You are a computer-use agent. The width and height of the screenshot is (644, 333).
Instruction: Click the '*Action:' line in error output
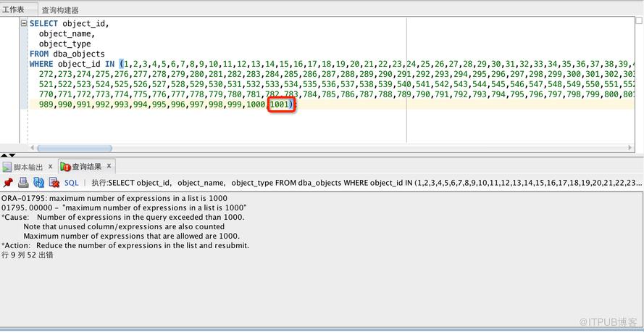(125, 246)
